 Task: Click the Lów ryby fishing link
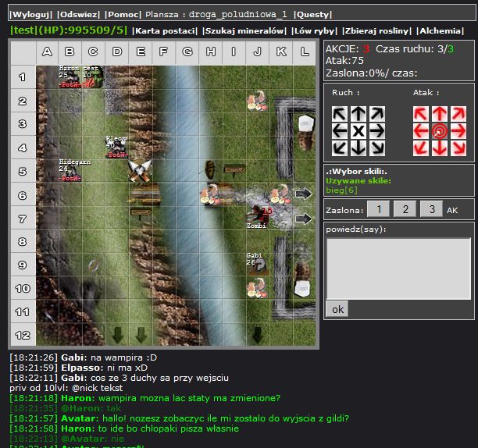coord(314,30)
